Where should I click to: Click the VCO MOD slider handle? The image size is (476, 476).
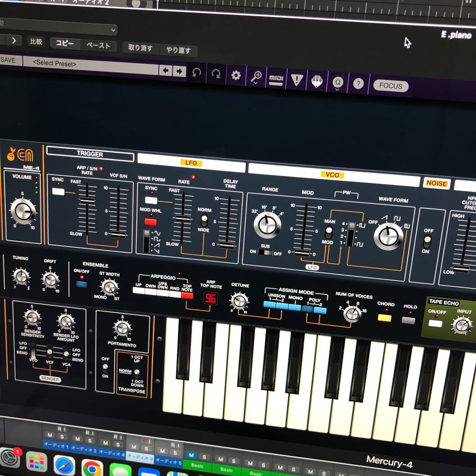[x=302, y=253]
